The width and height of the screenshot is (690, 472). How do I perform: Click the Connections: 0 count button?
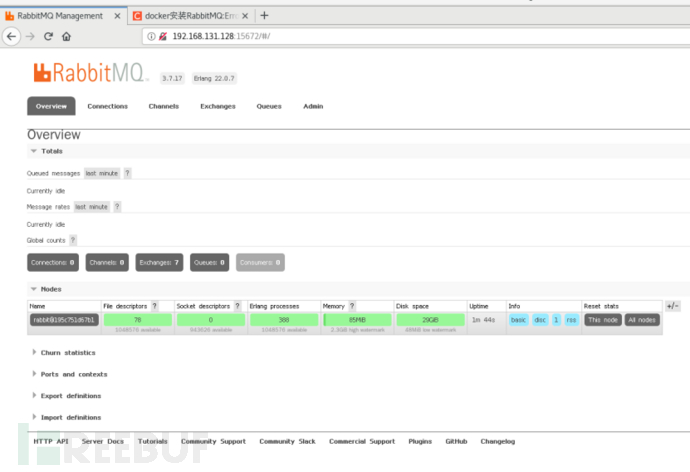coord(53,263)
